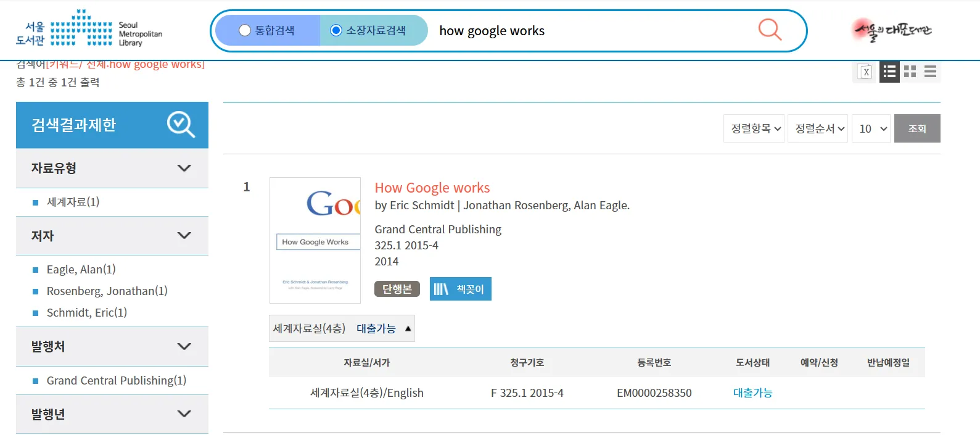Click the publication year 2014

pyautogui.click(x=387, y=261)
